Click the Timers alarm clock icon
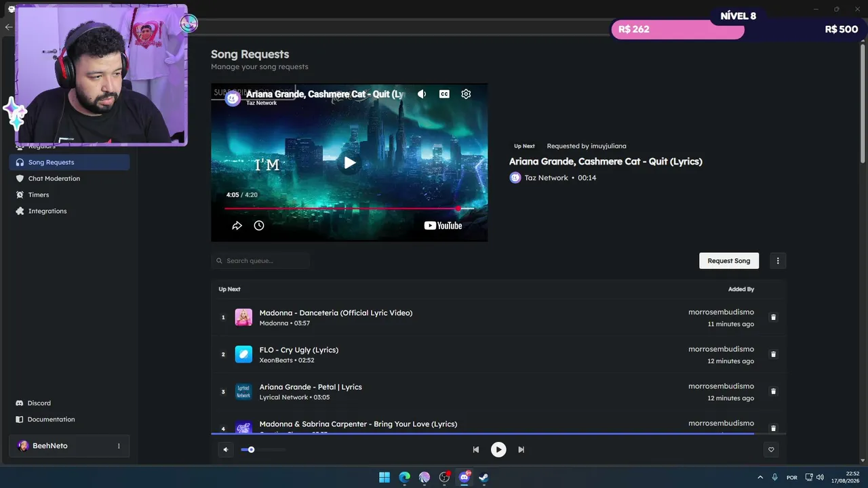 (20, 195)
